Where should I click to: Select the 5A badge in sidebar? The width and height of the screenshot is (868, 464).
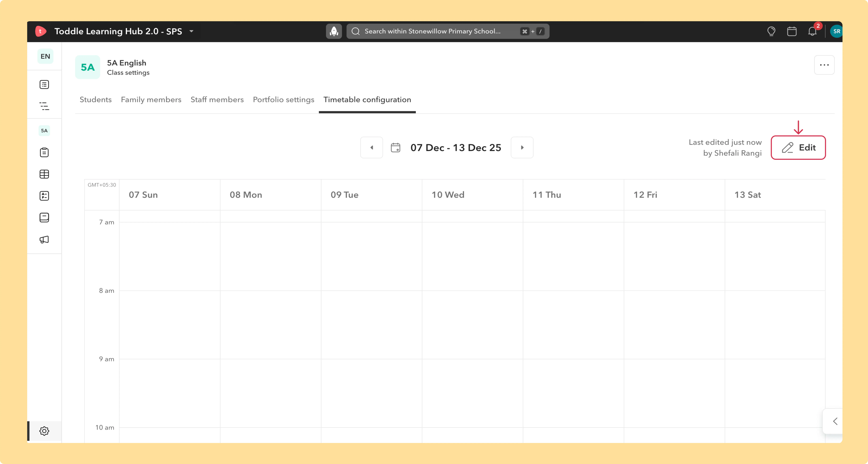tap(44, 131)
